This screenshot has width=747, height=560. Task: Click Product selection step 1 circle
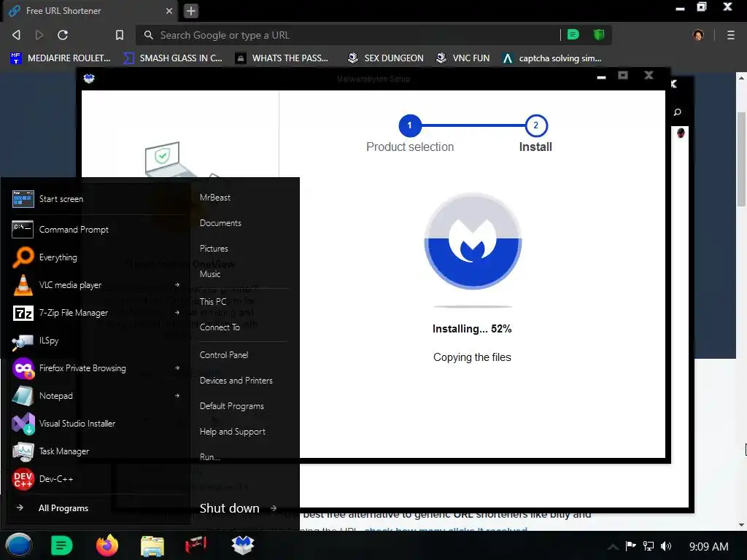(x=410, y=125)
